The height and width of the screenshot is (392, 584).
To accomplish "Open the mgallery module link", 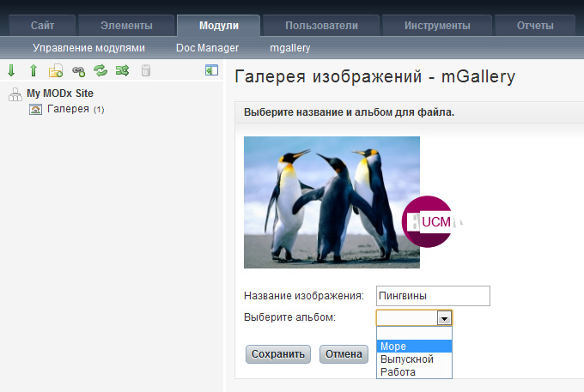I will pos(289,48).
